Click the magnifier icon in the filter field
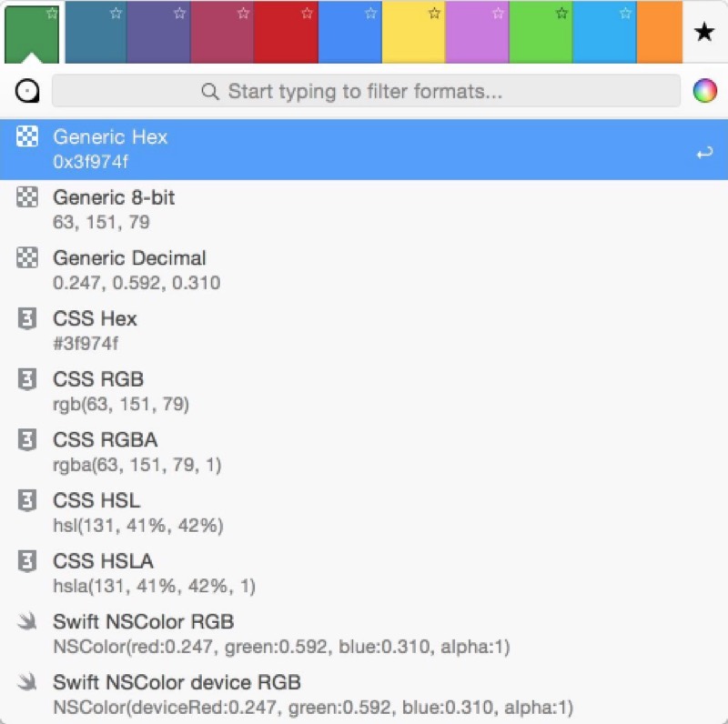728x724 pixels. [x=210, y=92]
